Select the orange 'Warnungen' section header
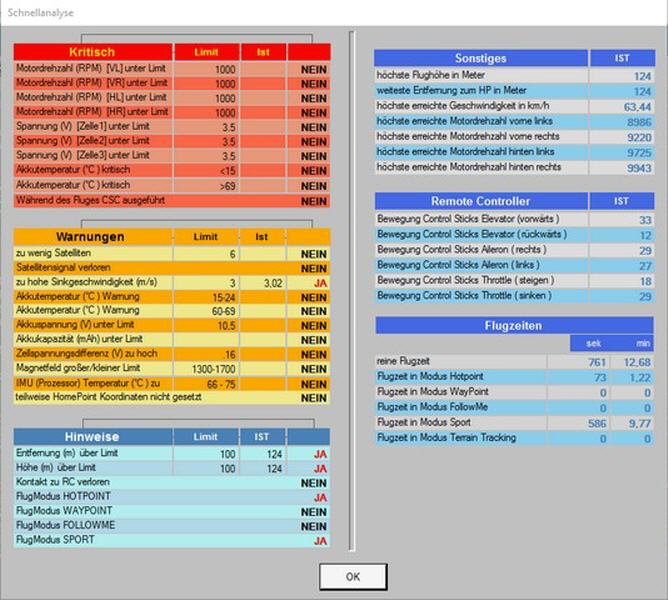668x600 pixels. (92, 237)
